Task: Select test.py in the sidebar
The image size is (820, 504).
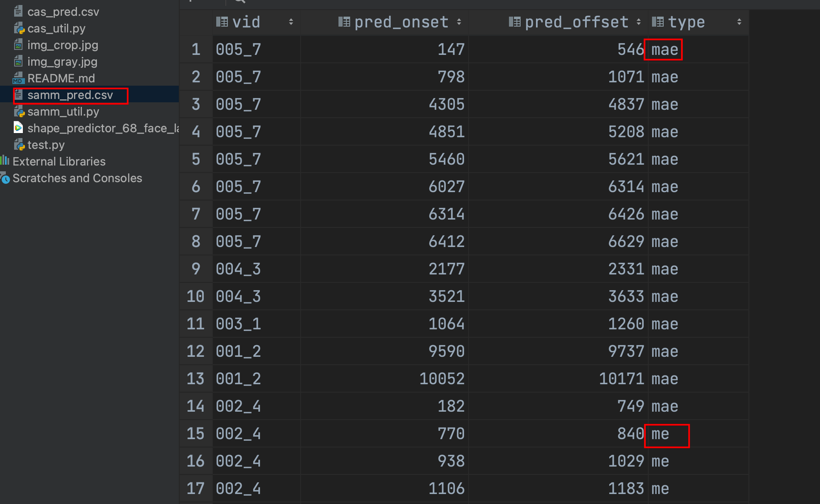Action: (x=46, y=145)
